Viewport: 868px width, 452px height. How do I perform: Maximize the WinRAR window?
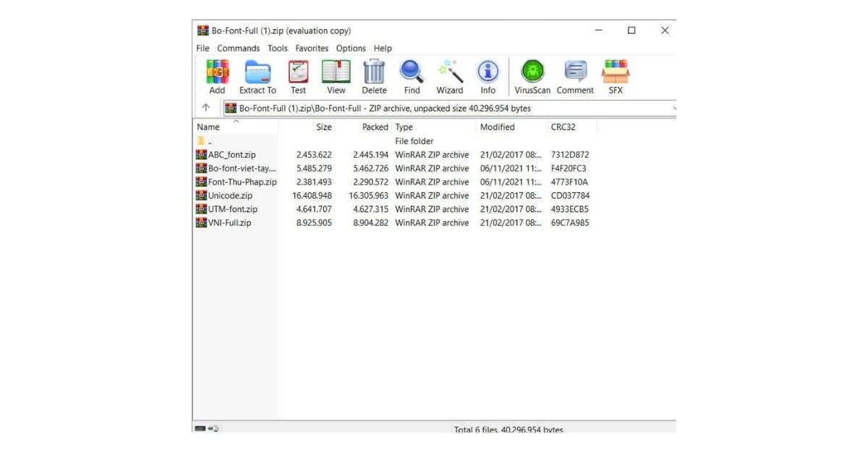click(x=631, y=30)
